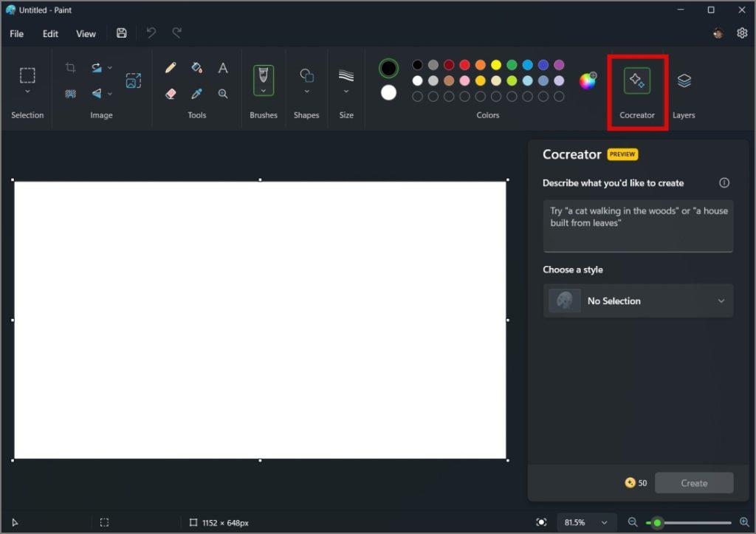Pick the yellow palette color
This screenshot has width=756, height=534.
click(496, 65)
